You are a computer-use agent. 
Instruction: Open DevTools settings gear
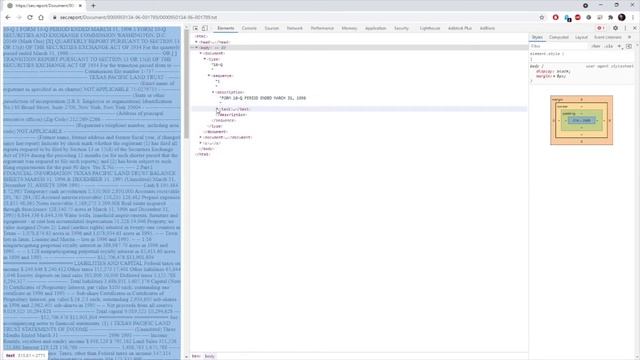pos(615,28)
